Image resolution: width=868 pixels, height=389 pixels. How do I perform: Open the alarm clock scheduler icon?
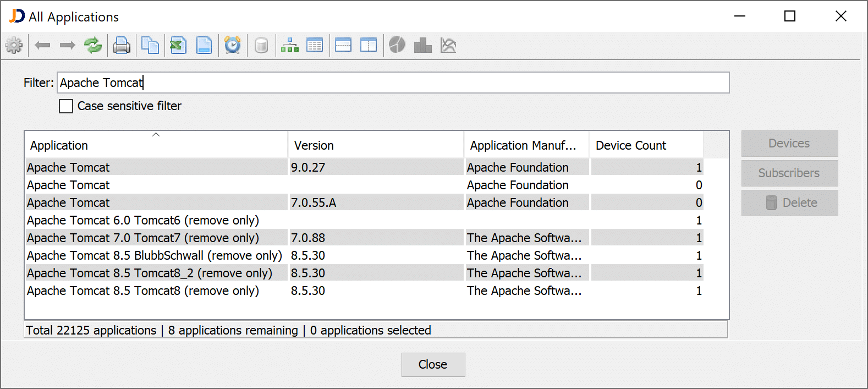tap(233, 45)
